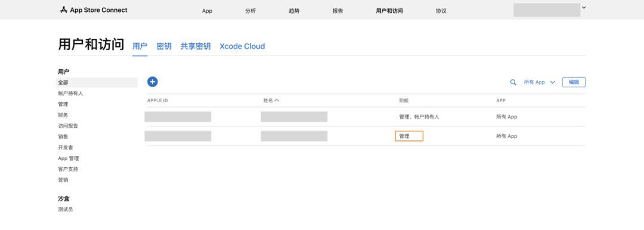Viewport: 644px width, 230px height.
Task: Select 管理 in the sidebar
Action: point(63,104)
